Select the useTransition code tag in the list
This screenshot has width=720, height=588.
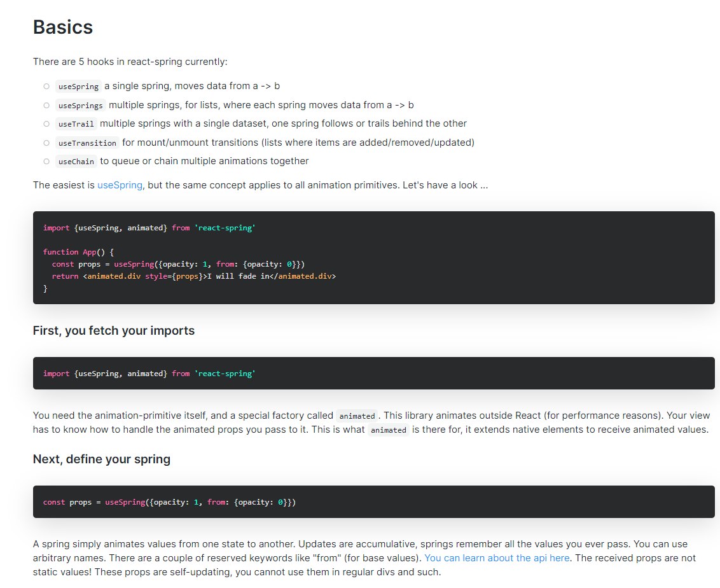pos(87,143)
